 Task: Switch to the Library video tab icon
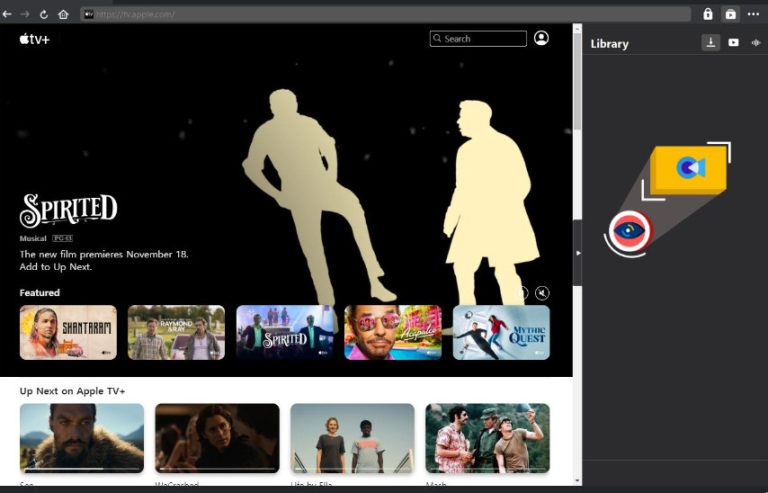733,43
